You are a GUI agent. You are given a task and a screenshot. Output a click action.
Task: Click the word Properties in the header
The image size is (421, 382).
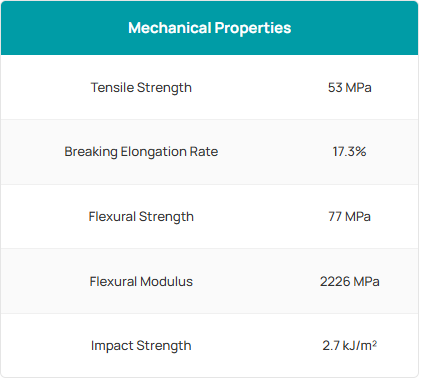253,28
